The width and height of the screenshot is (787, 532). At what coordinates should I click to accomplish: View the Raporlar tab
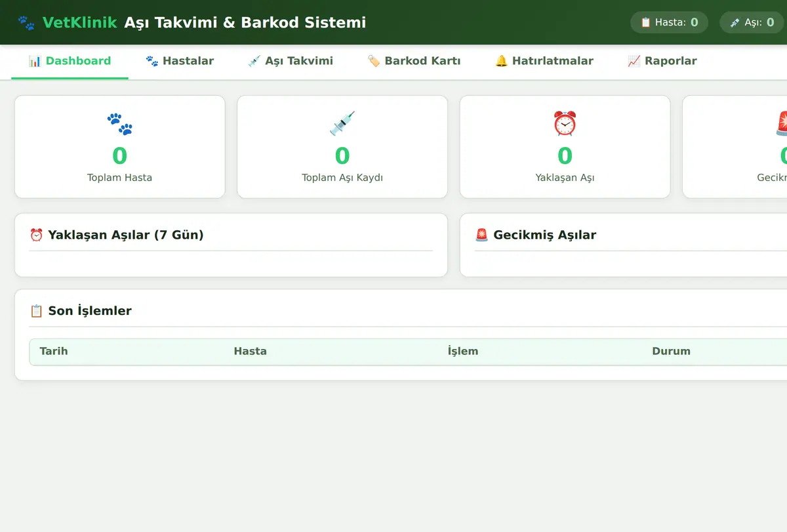coord(662,61)
